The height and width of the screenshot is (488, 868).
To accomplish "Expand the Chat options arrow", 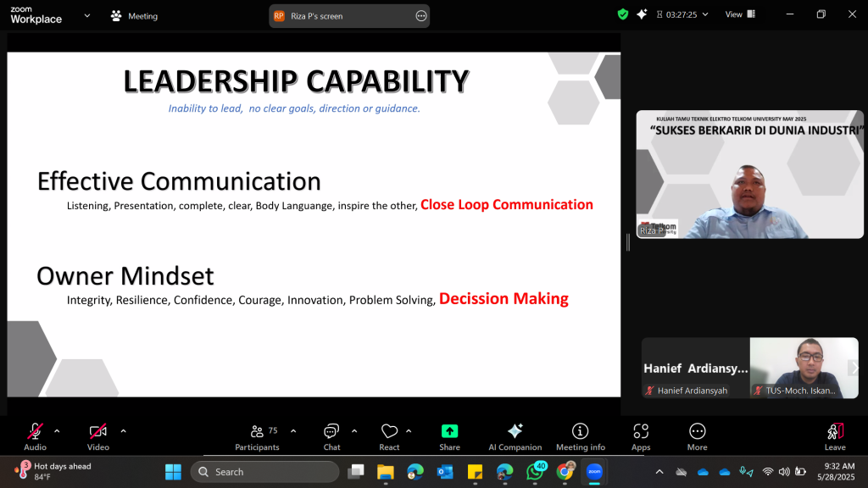I will click(x=354, y=431).
